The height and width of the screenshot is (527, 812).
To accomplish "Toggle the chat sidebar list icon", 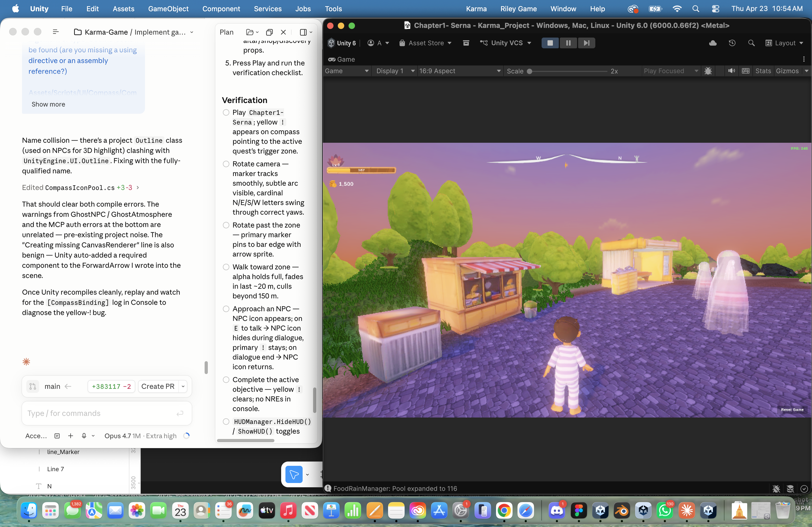I will [56, 32].
